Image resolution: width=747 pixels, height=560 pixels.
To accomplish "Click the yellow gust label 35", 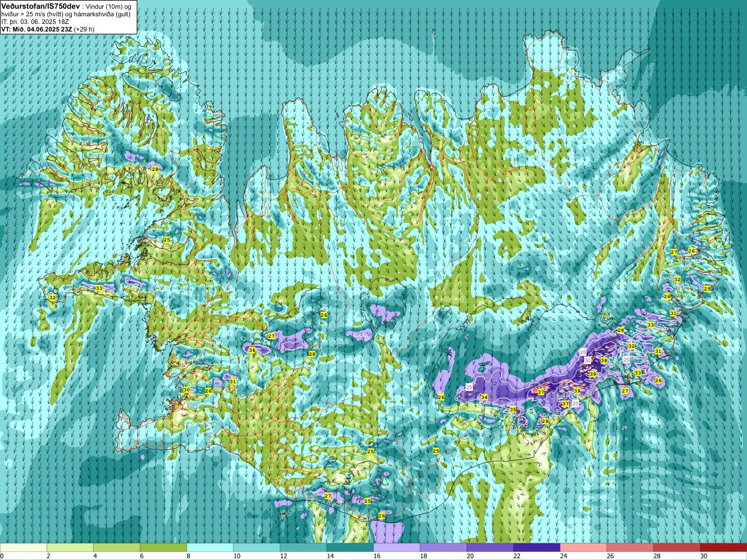I will tap(513, 409).
